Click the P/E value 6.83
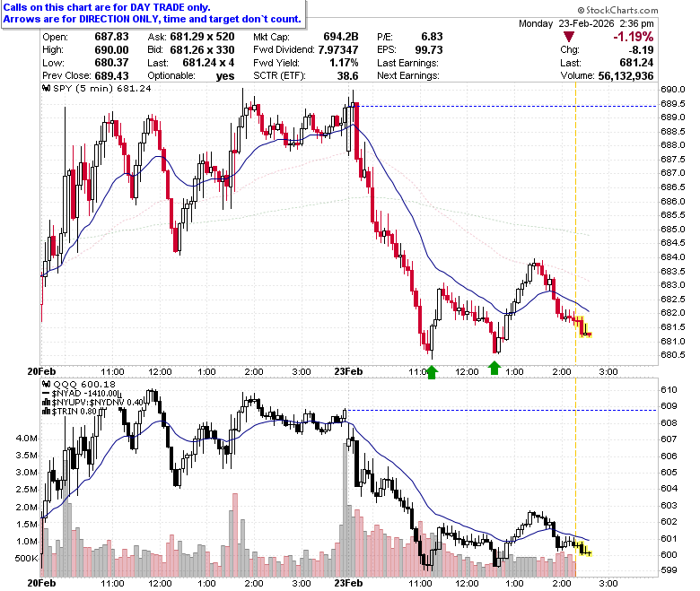The image size is (700, 591). pyautogui.click(x=433, y=37)
